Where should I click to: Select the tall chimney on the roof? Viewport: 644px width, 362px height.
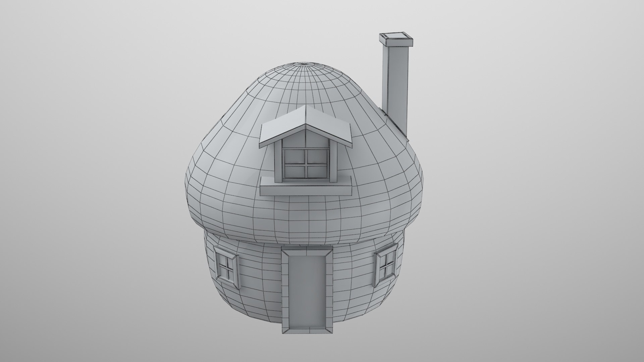(x=396, y=87)
